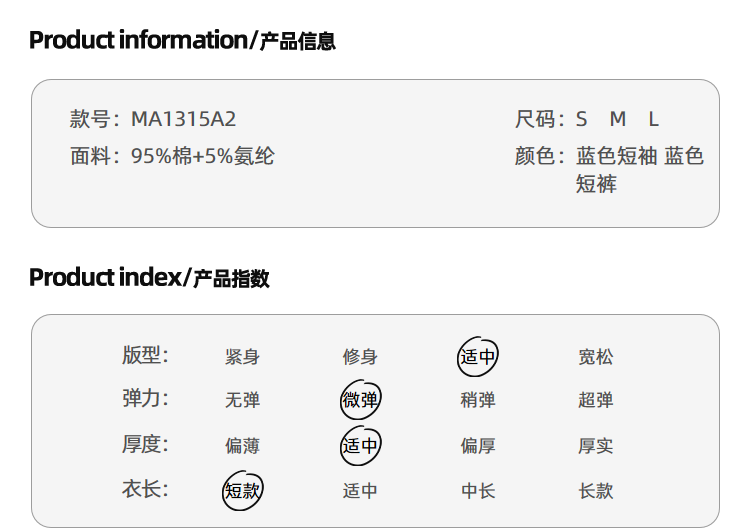Click size M in 尺码

click(x=617, y=120)
